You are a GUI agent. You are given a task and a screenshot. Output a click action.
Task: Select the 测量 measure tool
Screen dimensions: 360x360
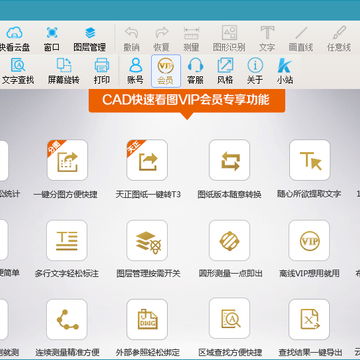tap(192, 39)
